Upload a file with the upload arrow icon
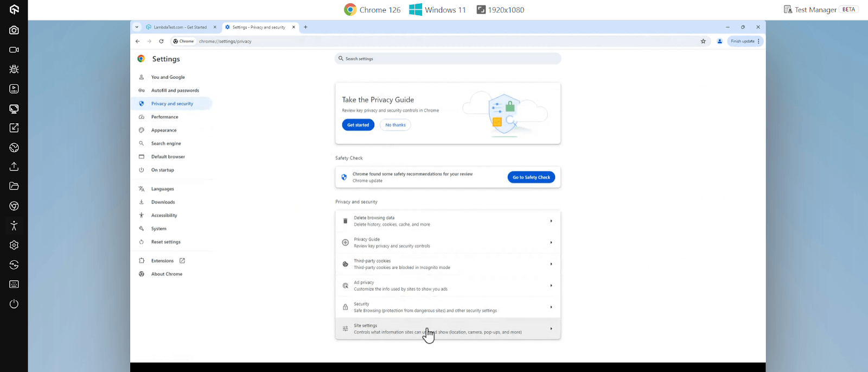The image size is (868, 372). coord(14,167)
